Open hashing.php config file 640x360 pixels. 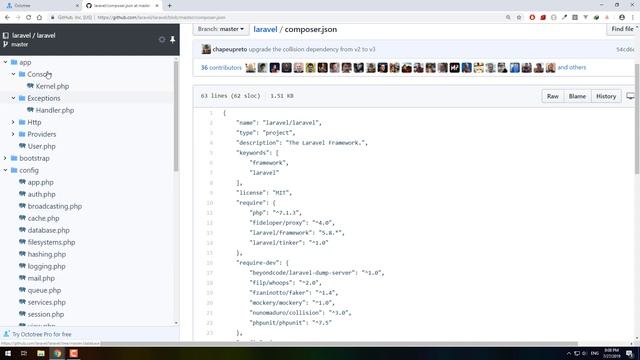tap(47, 254)
